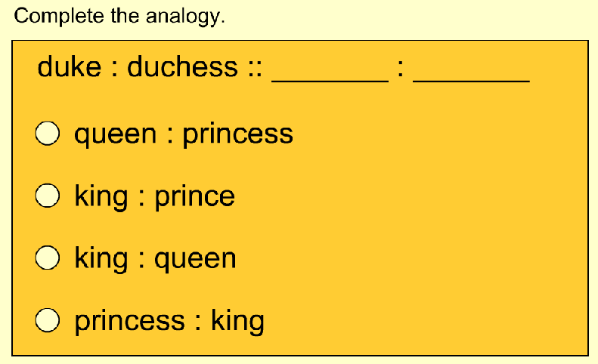Click the single colon between the two blanks

[x=401, y=69]
